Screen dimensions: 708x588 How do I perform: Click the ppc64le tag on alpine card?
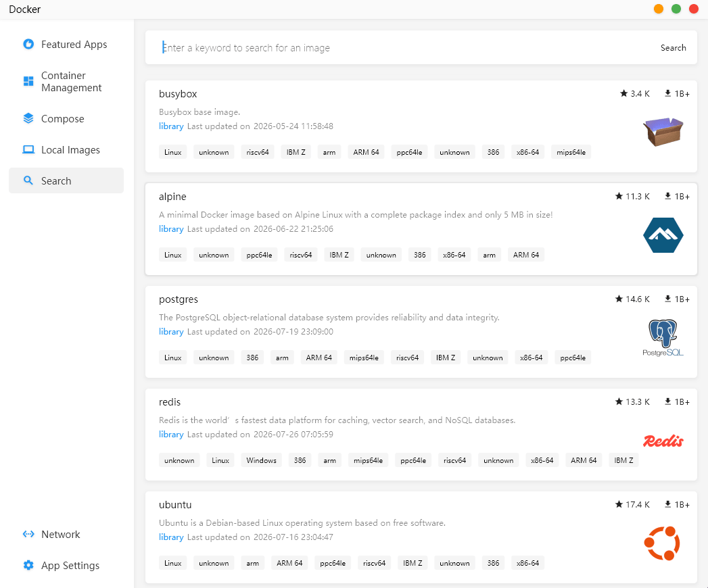pyautogui.click(x=259, y=255)
